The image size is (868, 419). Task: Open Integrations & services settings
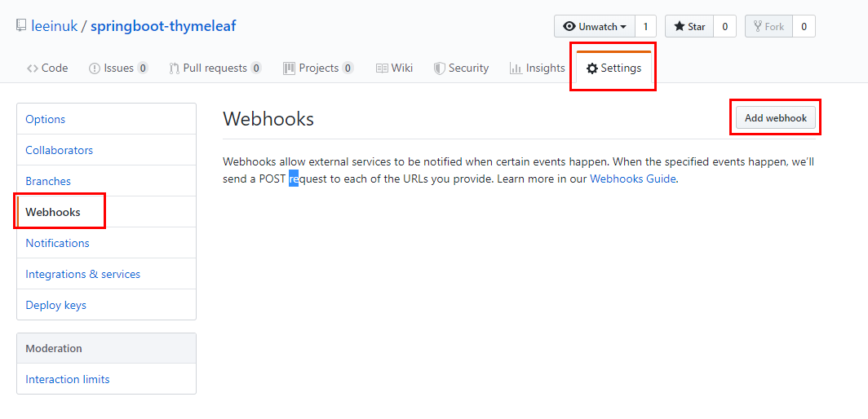(x=106, y=274)
